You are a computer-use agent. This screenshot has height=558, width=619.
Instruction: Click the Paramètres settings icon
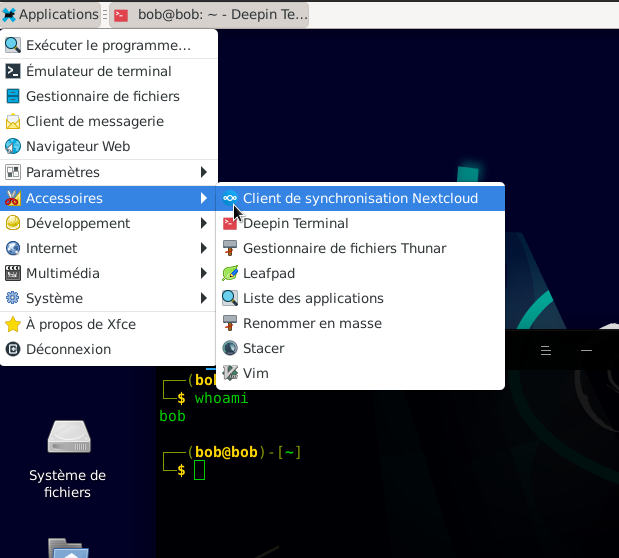13,172
